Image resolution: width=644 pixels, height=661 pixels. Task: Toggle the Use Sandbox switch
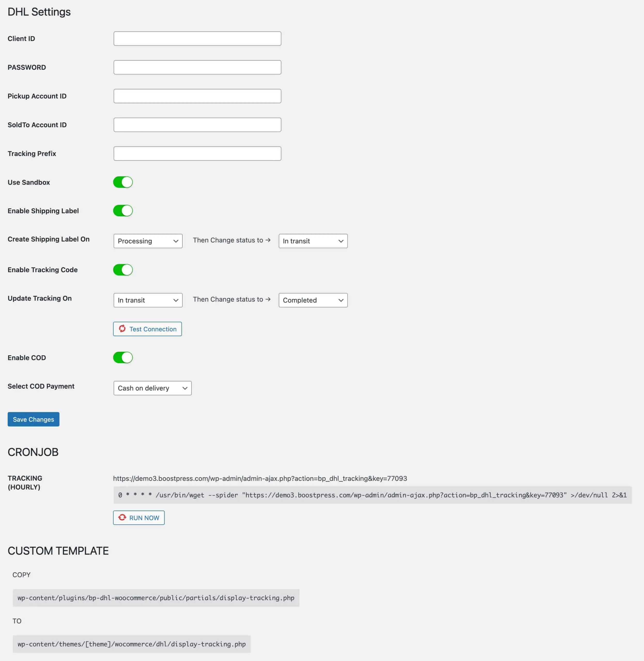pos(123,182)
